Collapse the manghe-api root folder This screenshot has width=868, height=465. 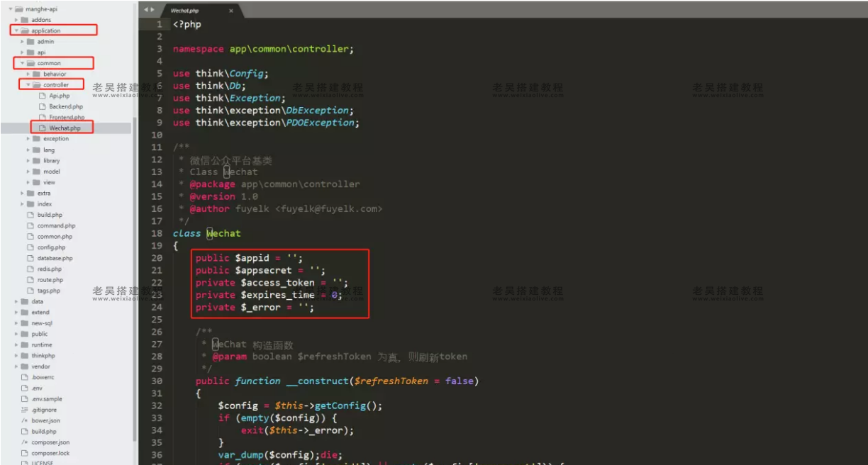click(11, 9)
